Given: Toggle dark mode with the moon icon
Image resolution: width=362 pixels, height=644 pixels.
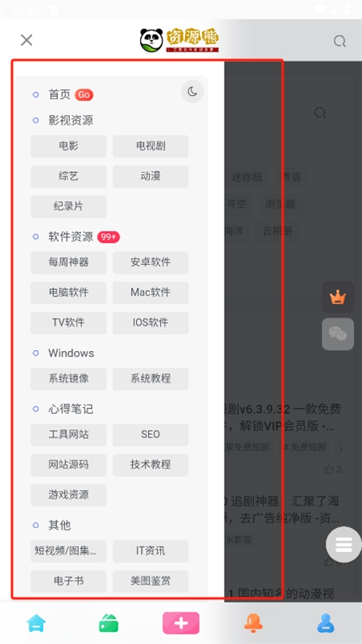Looking at the screenshot, I should (x=192, y=91).
